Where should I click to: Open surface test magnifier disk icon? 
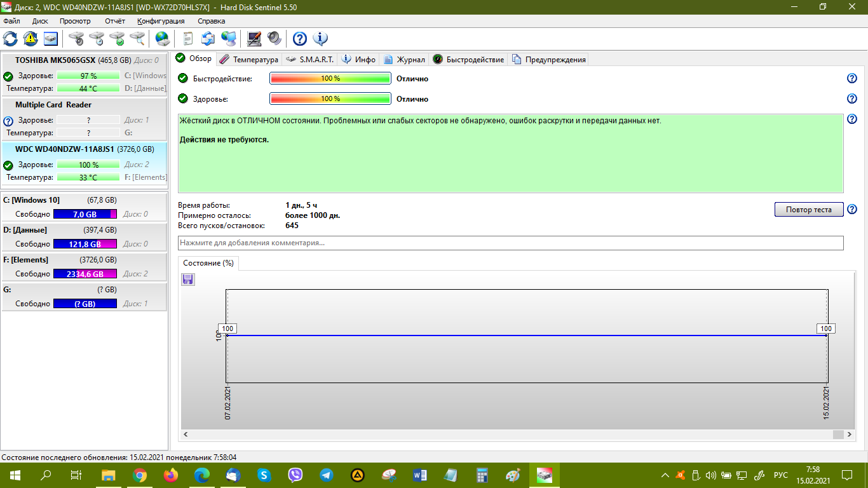click(x=137, y=39)
